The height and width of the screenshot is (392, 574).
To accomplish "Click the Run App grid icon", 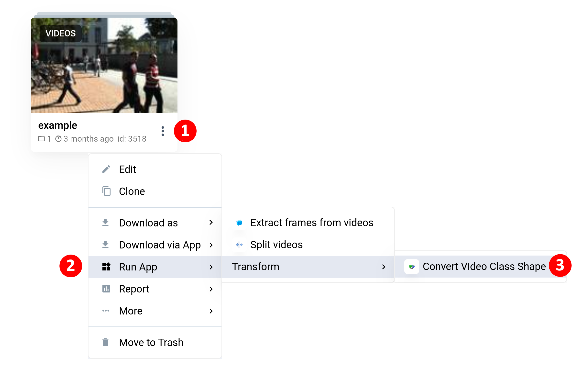I will click(106, 267).
